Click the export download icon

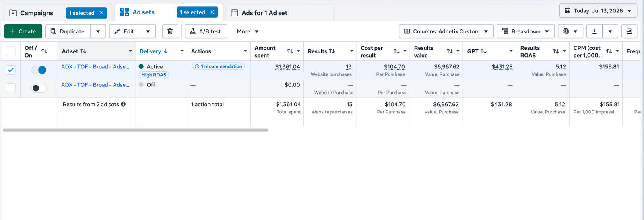pos(594,31)
